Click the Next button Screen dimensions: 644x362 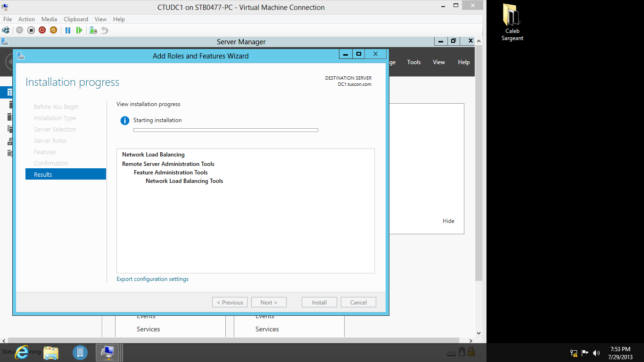(x=269, y=302)
